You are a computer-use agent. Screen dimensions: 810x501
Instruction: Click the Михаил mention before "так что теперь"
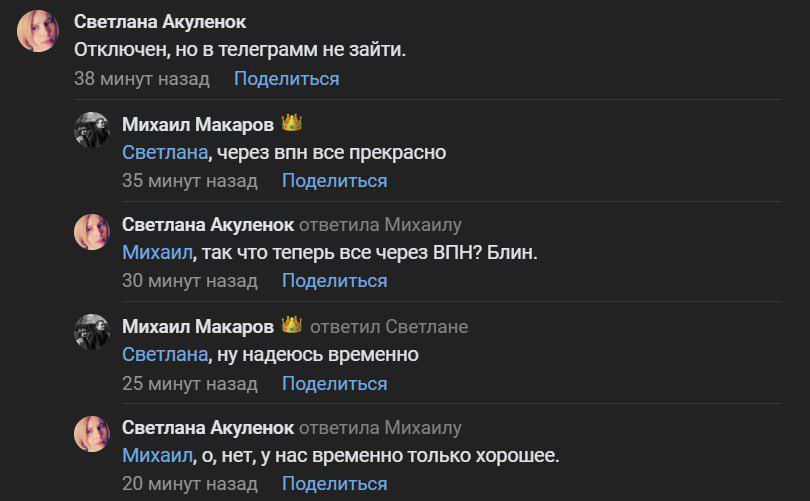pos(156,253)
